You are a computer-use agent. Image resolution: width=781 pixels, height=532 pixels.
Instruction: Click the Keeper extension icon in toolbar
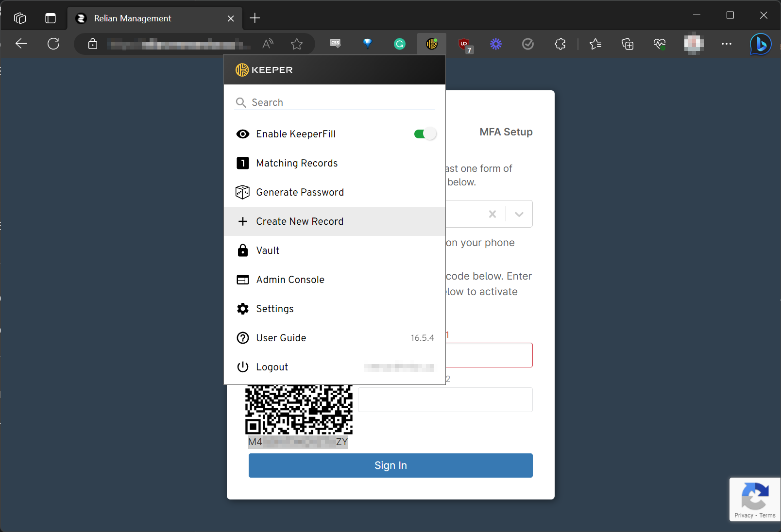[431, 44]
